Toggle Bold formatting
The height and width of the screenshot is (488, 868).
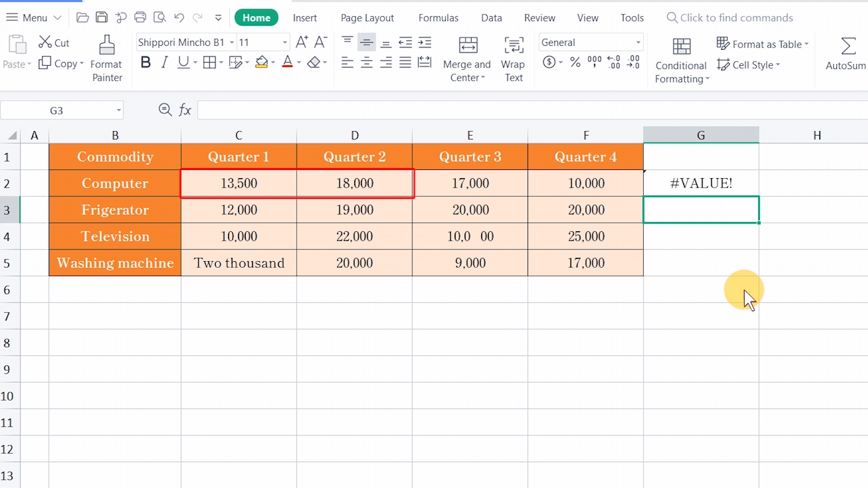click(146, 63)
